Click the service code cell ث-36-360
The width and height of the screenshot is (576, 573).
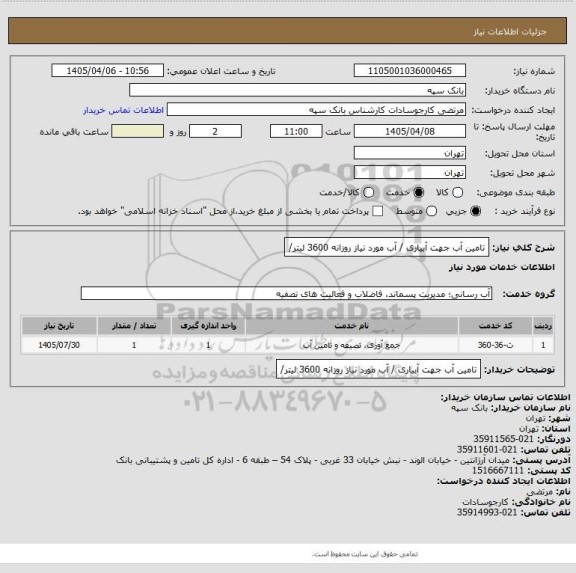[495, 345]
